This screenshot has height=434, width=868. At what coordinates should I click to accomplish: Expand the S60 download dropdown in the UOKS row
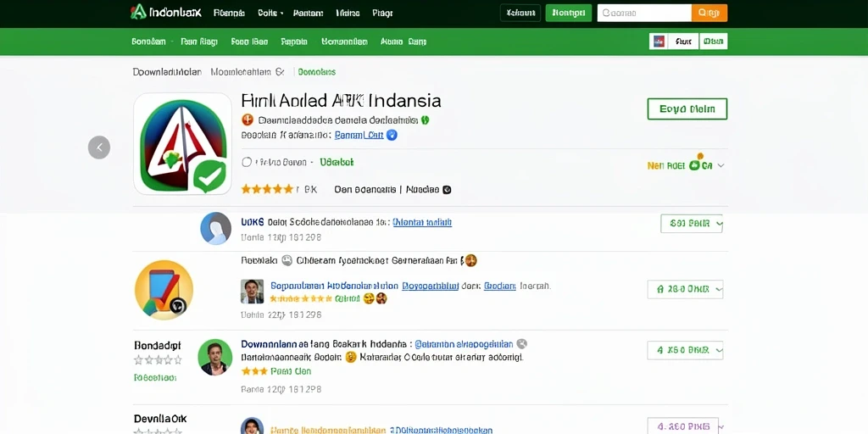tap(692, 224)
